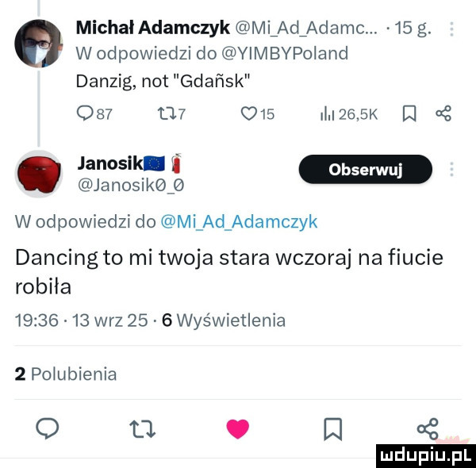Open three-dot menu next to Obserwuj button
This screenshot has width=476, height=468.
pos(451,169)
